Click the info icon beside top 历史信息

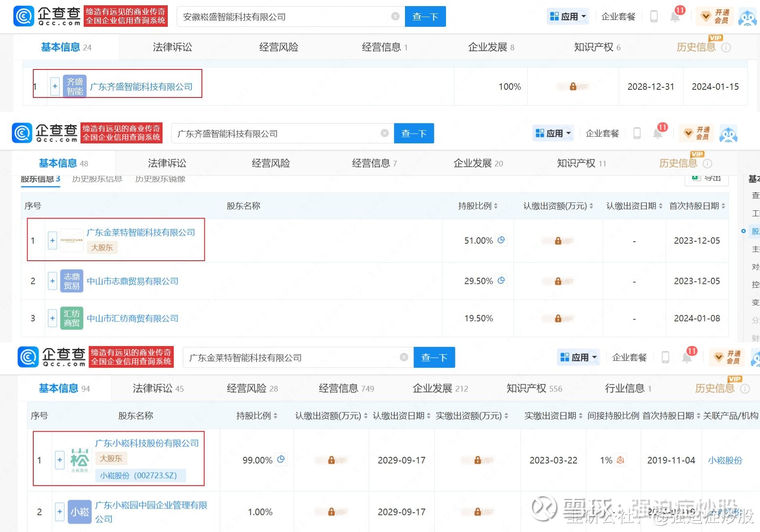click(726, 48)
